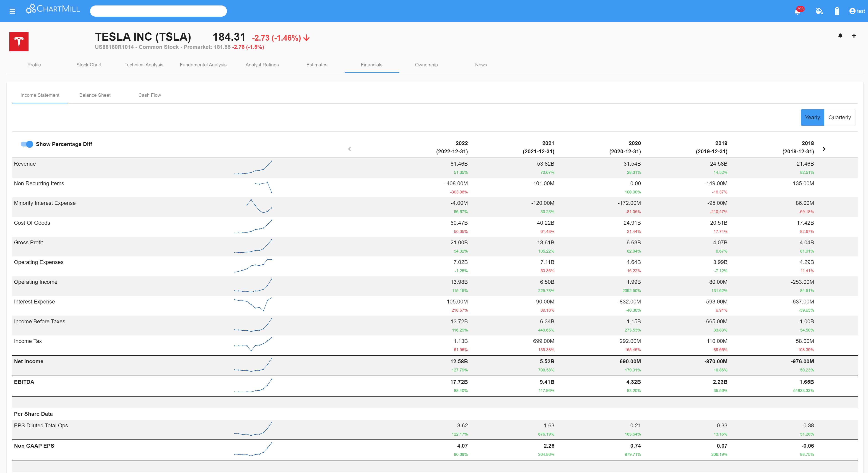Click 2020 gross profit value 6.63B
This screenshot has width=868, height=473.
point(634,242)
